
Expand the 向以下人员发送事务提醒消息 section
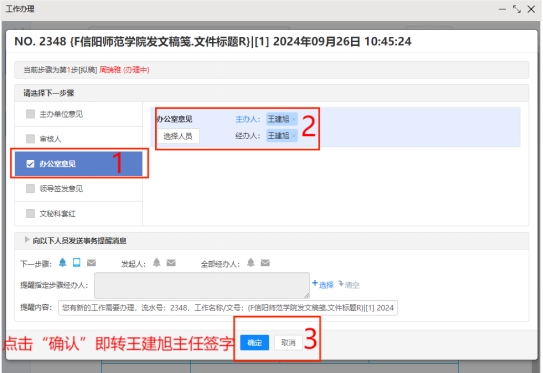27,240
